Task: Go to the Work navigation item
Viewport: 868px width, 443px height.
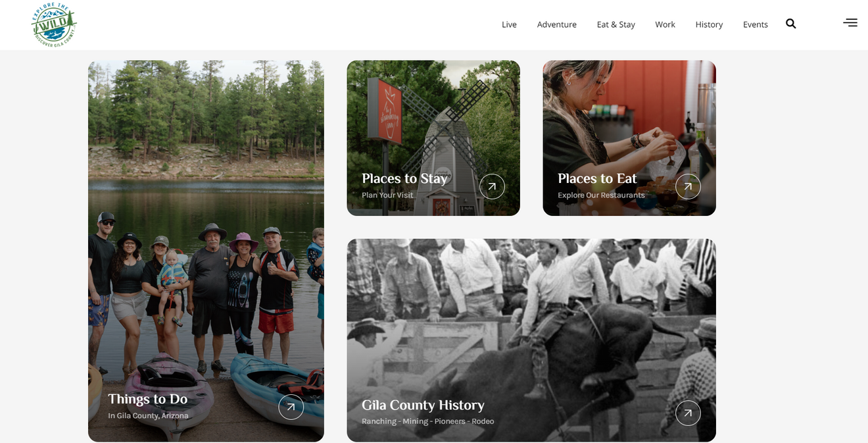Action: click(x=665, y=24)
